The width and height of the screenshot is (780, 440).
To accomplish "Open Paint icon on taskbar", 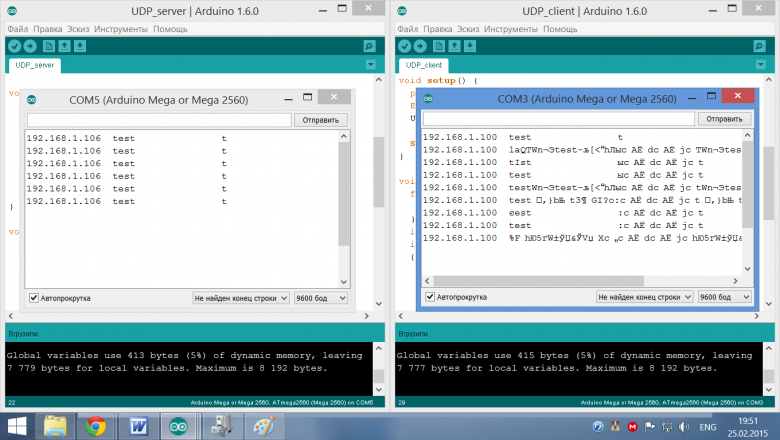I will coord(264,427).
